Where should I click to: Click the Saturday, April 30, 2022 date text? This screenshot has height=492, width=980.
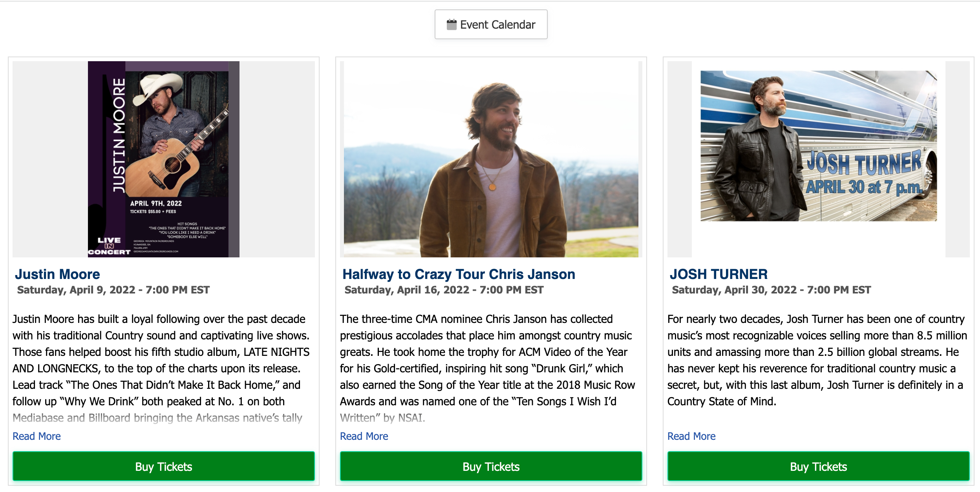pyautogui.click(x=771, y=290)
